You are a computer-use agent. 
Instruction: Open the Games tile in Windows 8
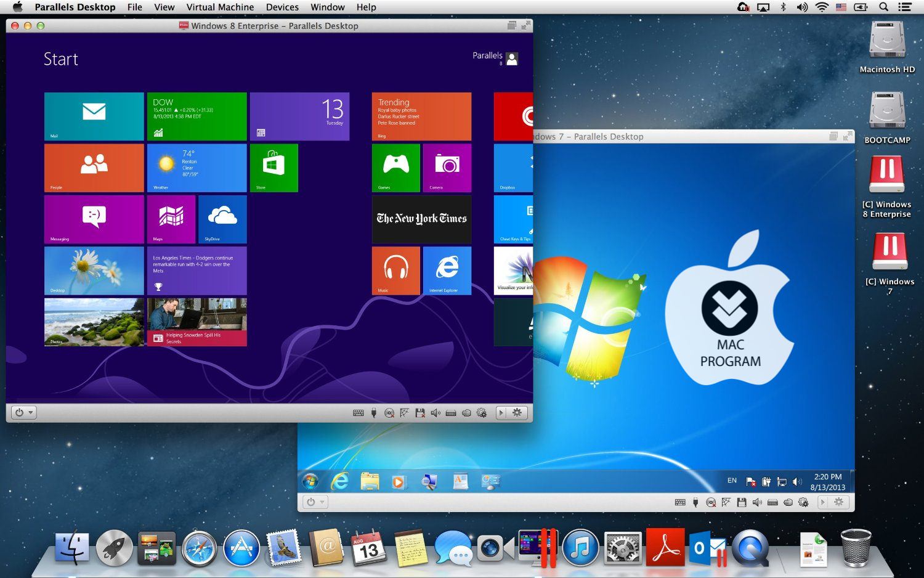[x=395, y=168]
